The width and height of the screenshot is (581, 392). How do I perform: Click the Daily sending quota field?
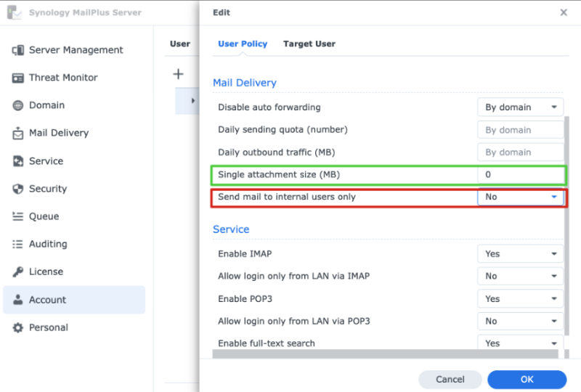(x=520, y=130)
